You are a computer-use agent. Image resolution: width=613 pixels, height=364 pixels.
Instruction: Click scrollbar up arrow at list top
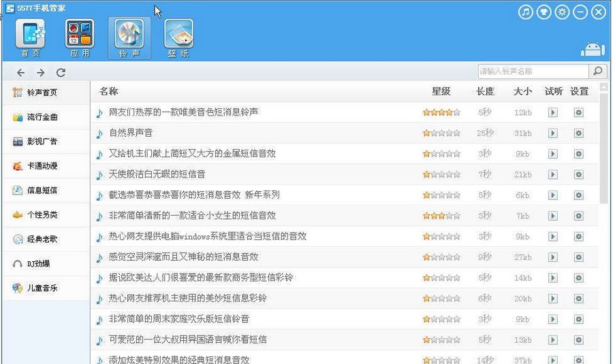[604, 86]
